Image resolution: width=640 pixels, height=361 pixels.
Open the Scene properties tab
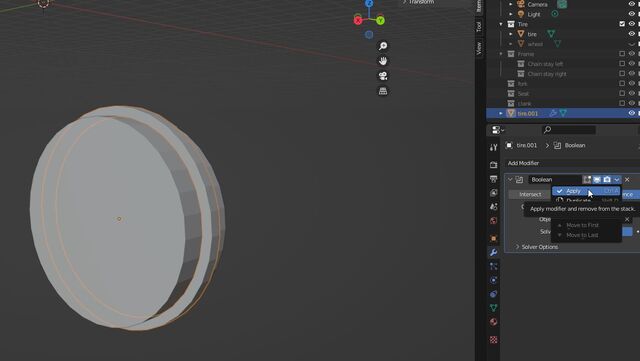pos(493,207)
